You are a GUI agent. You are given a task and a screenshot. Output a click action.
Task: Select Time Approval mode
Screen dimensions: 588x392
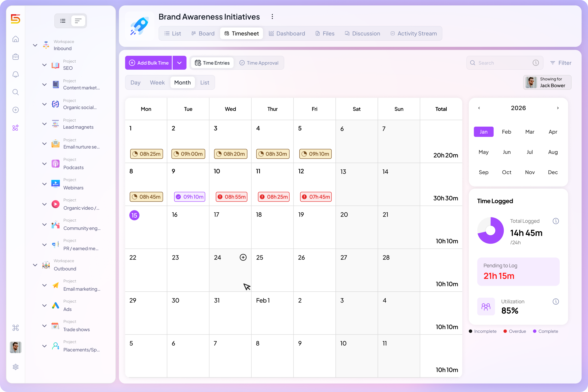tap(259, 63)
